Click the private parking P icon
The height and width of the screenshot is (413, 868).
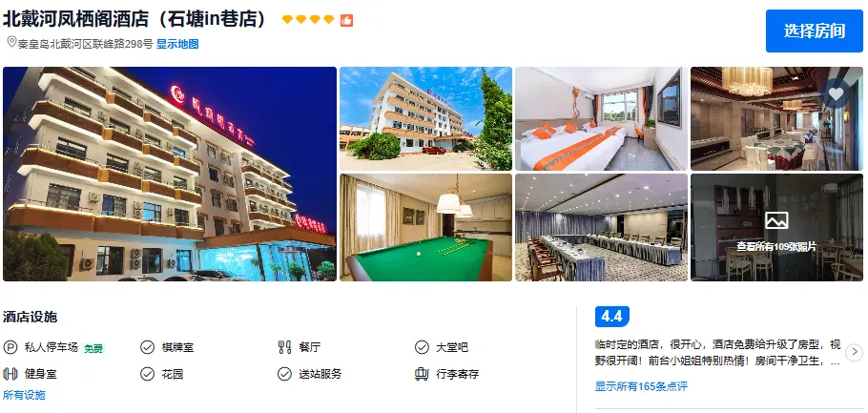coord(10,347)
